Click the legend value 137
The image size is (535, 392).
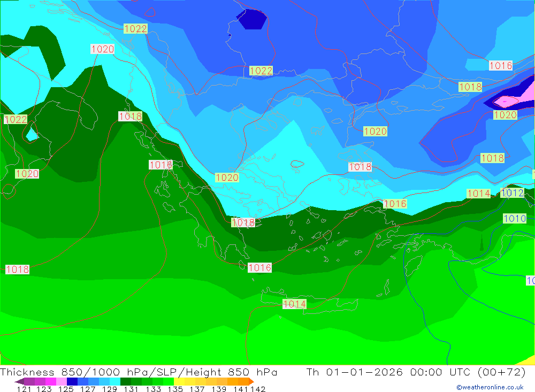[x=197, y=389]
